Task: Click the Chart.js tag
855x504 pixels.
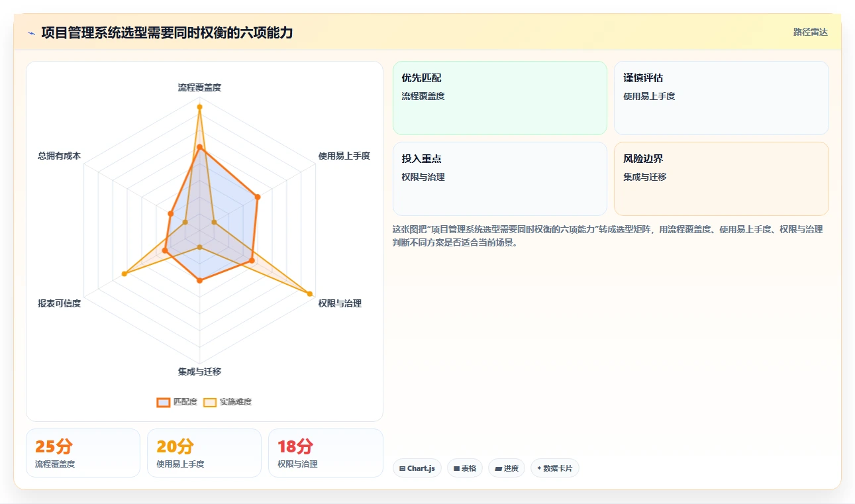Action: [x=417, y=468]
